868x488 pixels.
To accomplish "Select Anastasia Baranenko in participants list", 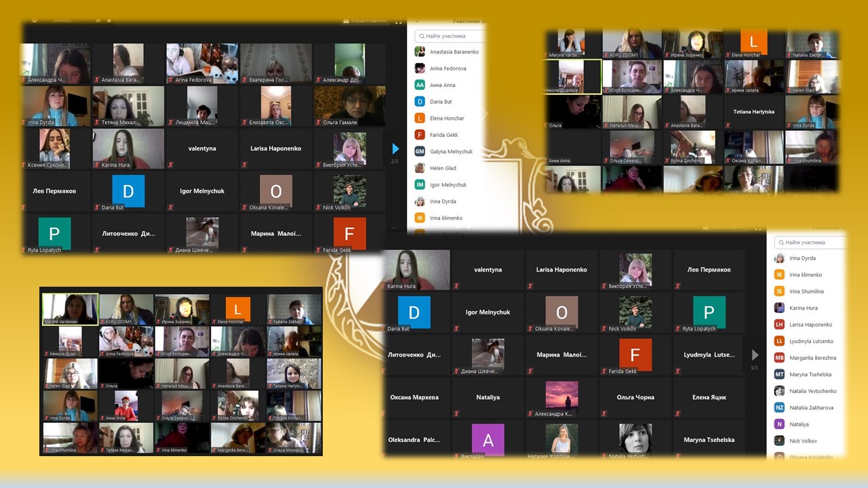I will (454, 52).
